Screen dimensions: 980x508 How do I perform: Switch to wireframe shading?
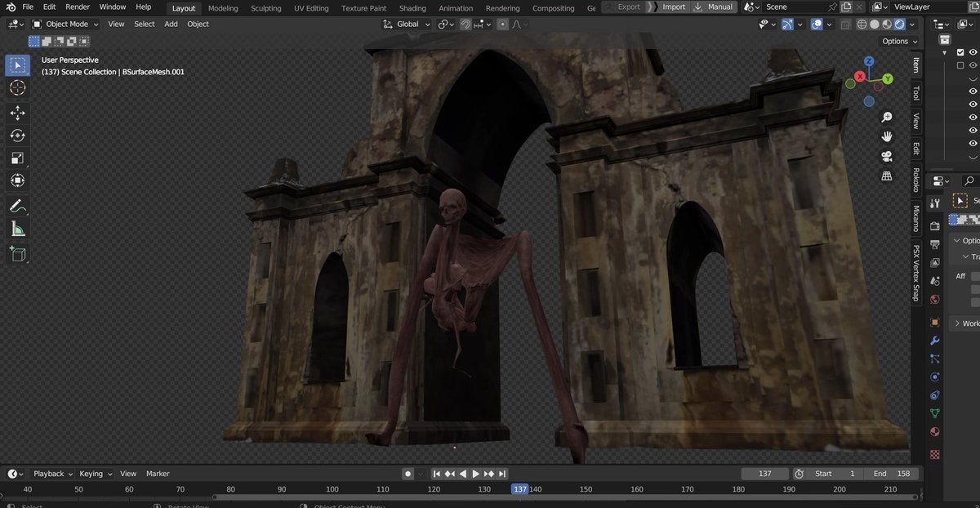(x=862, y=24)
